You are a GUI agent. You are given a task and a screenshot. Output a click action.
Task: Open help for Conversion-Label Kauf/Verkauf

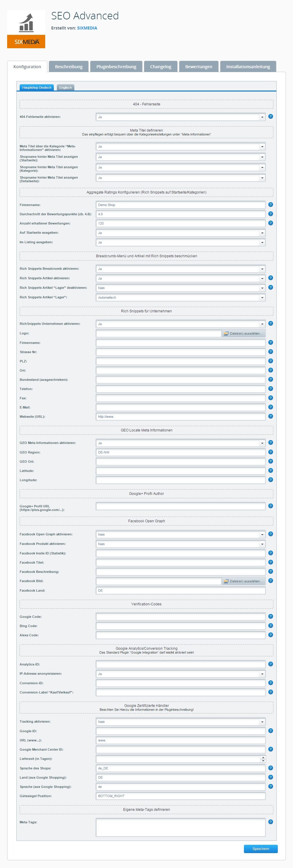point(270,692)
